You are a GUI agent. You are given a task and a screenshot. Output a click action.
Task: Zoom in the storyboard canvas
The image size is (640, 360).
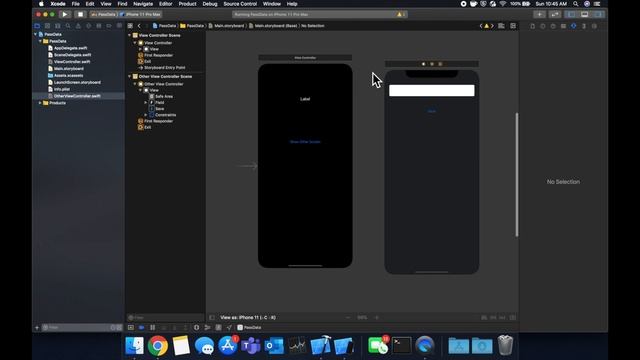(377, 318)
